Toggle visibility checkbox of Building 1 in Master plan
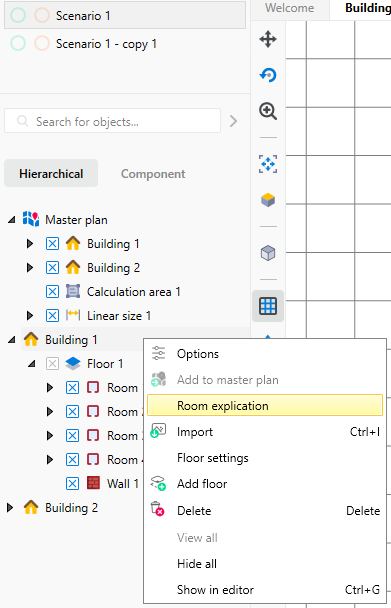This screenshot has height=608, width=391. (52, 244)
